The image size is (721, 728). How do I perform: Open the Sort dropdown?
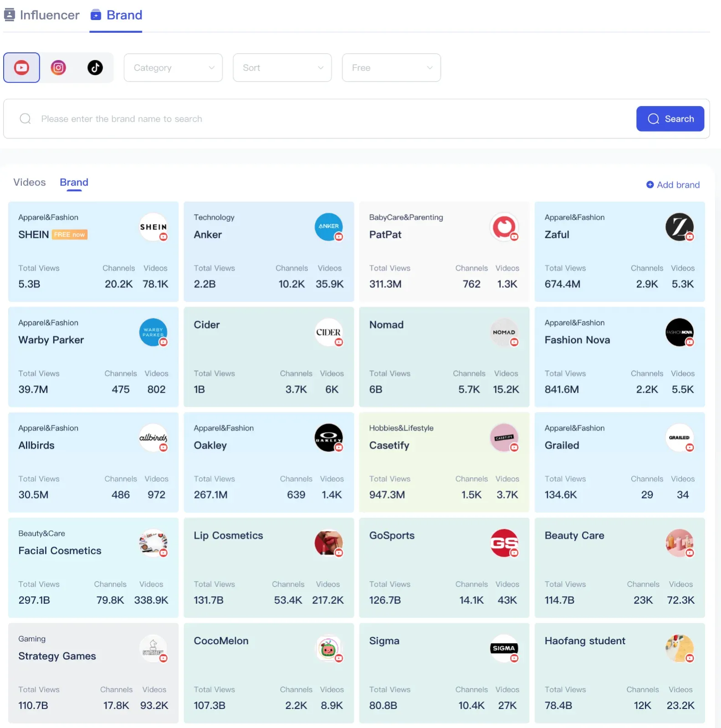282,68
